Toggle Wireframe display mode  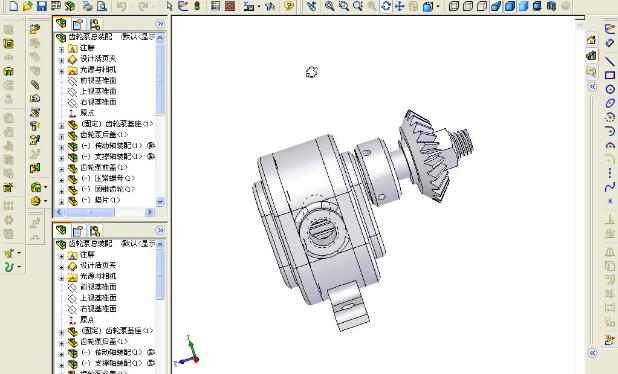454,6
